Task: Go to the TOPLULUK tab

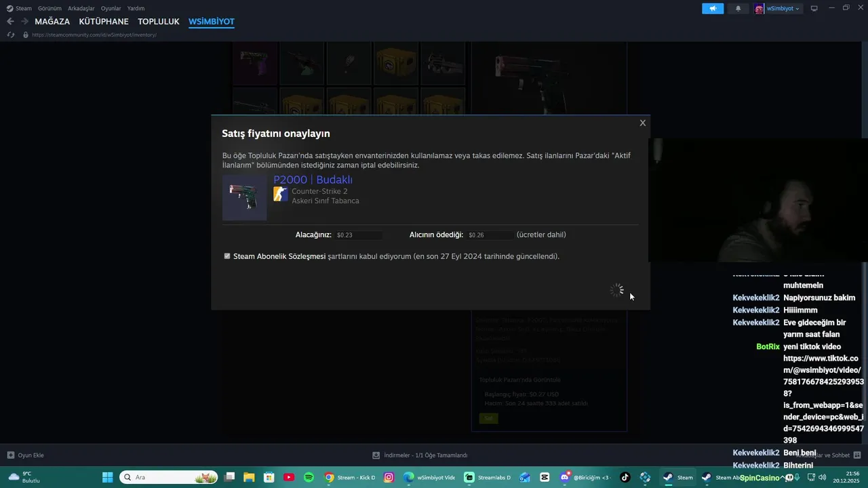Action: coord(159,22)
